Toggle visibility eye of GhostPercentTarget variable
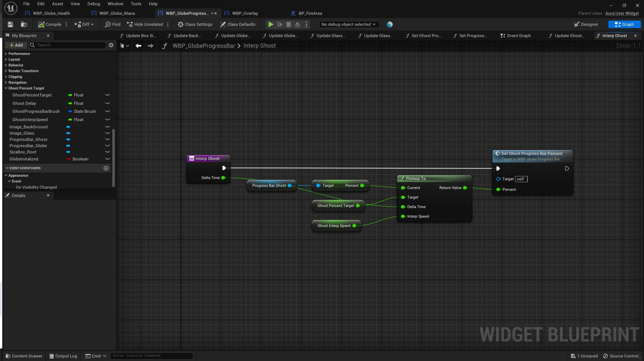 (108, 95)
